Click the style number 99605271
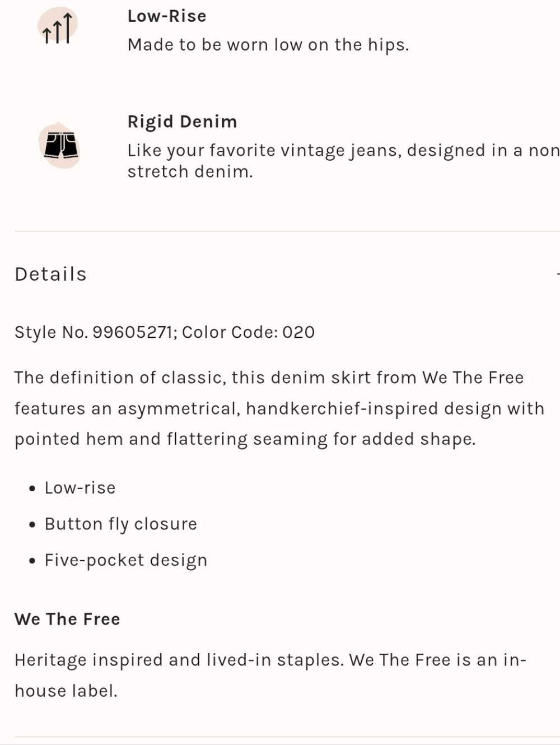The width and height of the screenshot is (560, 745). 133,332
